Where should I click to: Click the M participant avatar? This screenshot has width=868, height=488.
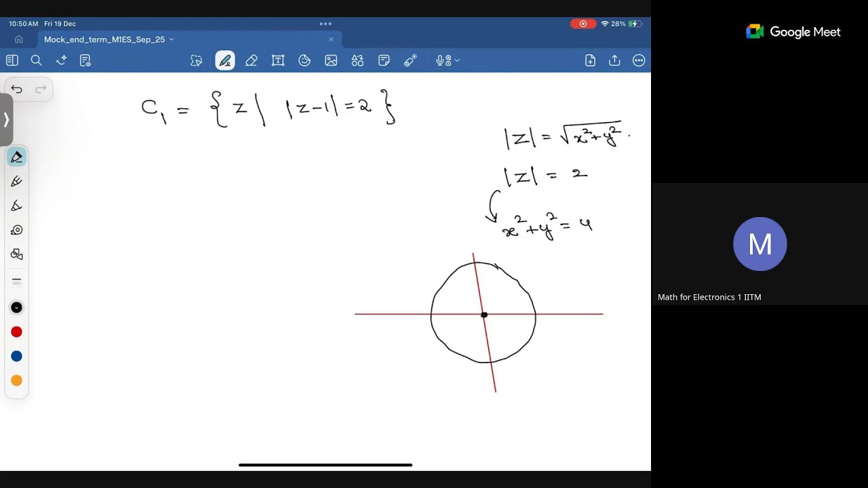point(760,244)
